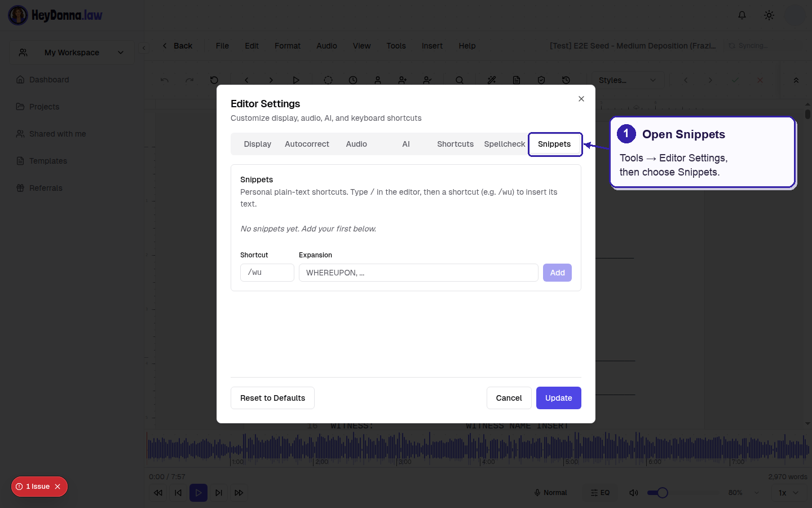Open the Spellcheck tab
The image size is (812, 508).
point(504,144)
